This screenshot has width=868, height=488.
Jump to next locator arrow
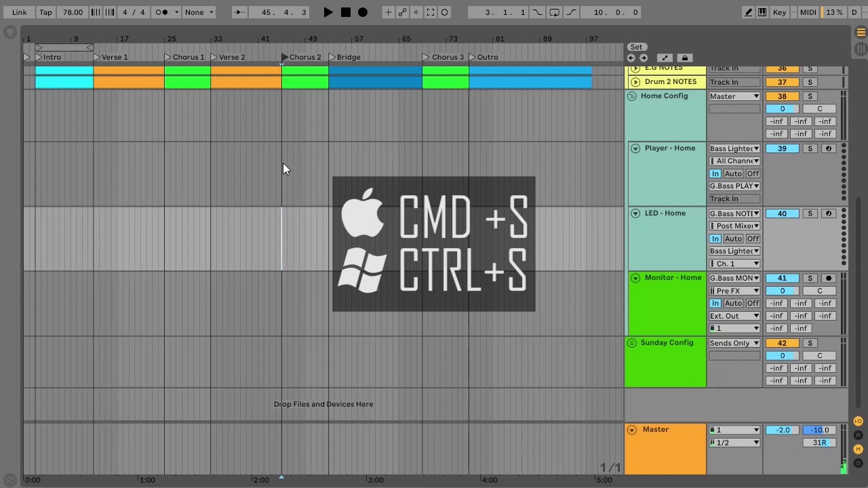pos(643,58)
